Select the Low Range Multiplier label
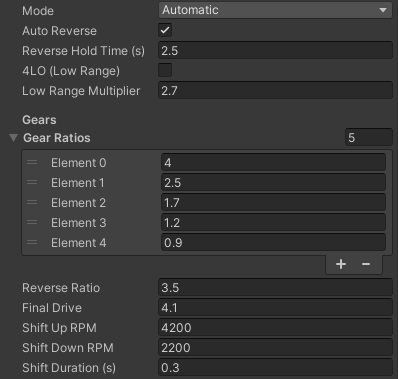The width and height of the screenshot is (398, 379). point(81,91)
